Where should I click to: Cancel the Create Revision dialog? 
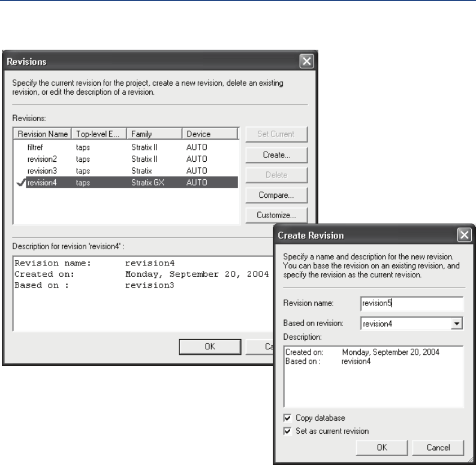439,448
